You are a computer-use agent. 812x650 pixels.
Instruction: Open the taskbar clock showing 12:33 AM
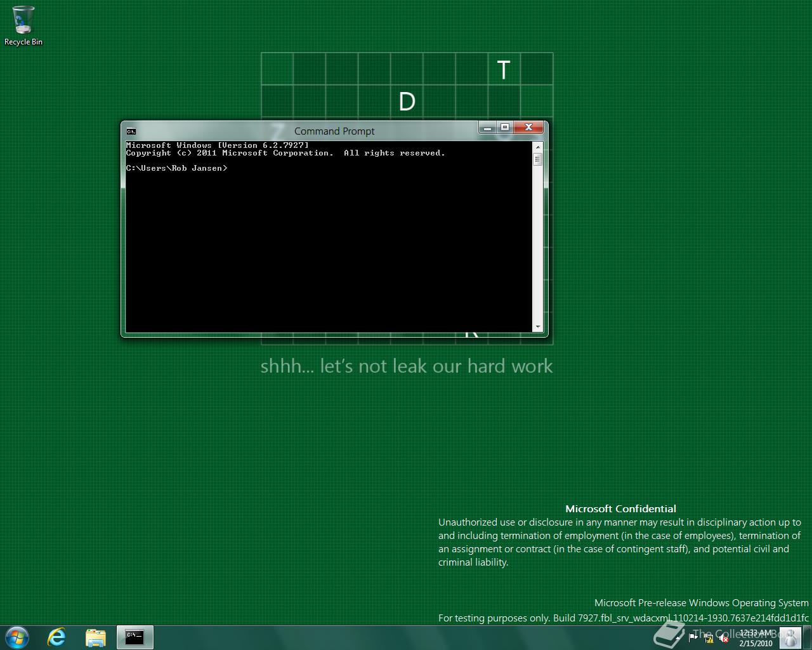[x=756, y=638]
